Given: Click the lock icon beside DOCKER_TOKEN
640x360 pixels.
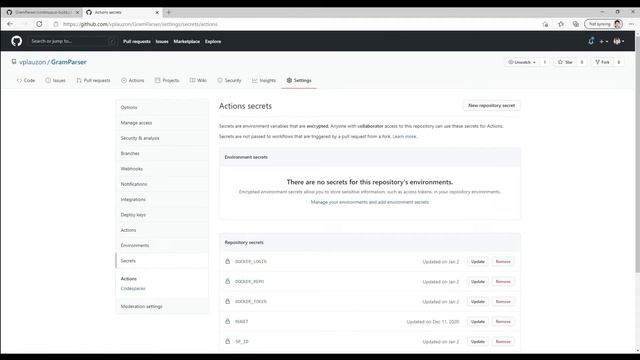Looking at the screenshot, I should 228,301.
